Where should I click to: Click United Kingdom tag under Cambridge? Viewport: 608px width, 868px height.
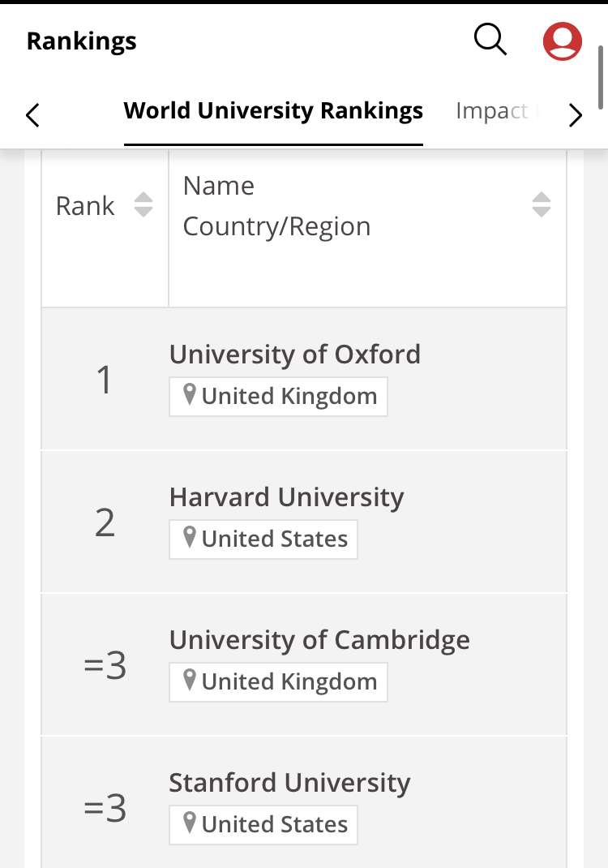click(x=278, y=682)
